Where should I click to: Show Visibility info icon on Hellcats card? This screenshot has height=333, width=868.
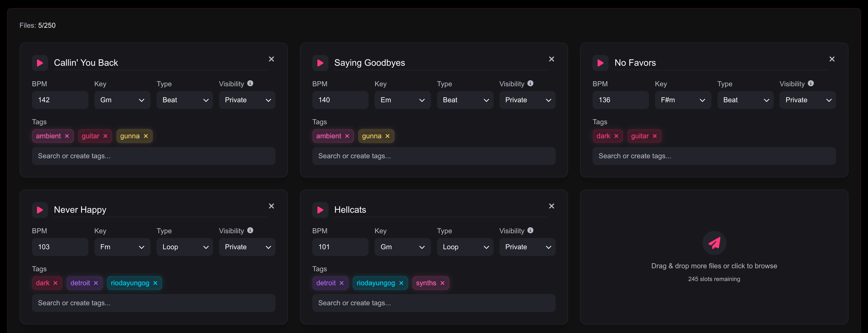(x=530, y=230)
